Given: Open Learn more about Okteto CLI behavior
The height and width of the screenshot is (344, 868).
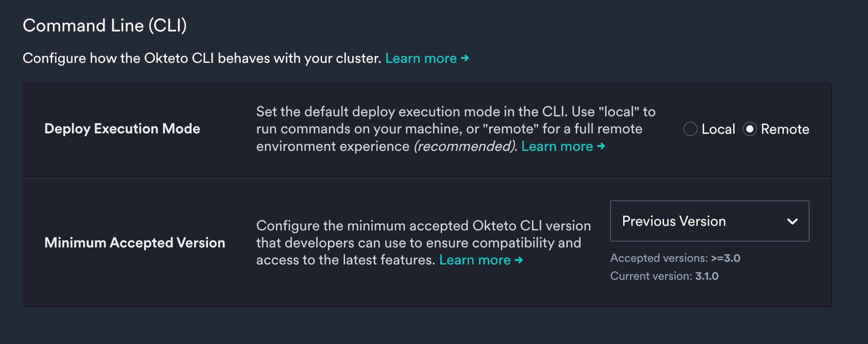Looking at the screenshot, I should click(421, 58).
